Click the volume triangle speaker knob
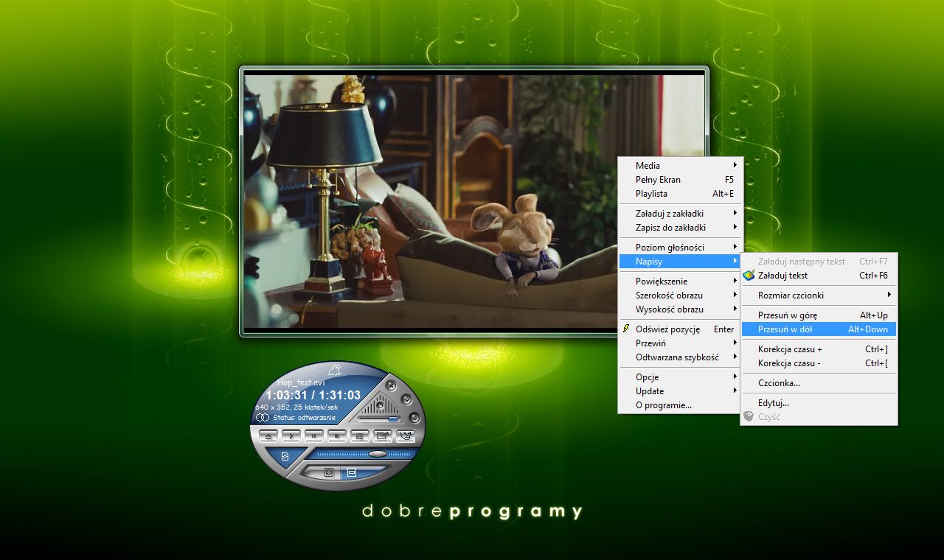The height and width of the screenshot is (560, 944). click(380, 405)
